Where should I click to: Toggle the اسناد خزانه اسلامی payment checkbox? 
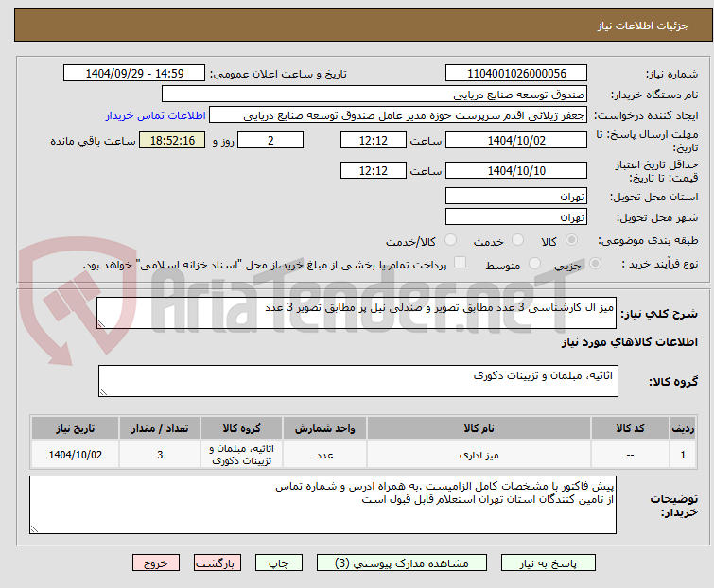(x=461, y=263)
